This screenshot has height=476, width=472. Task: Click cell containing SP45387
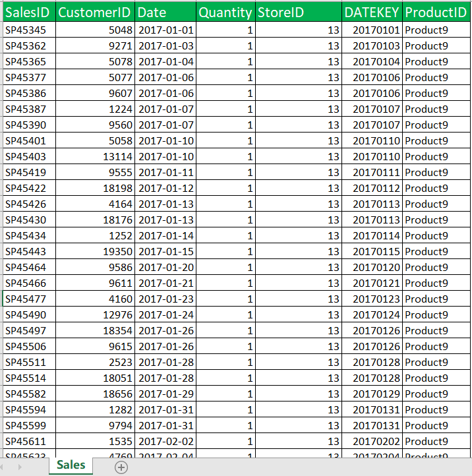coord(29,109)
